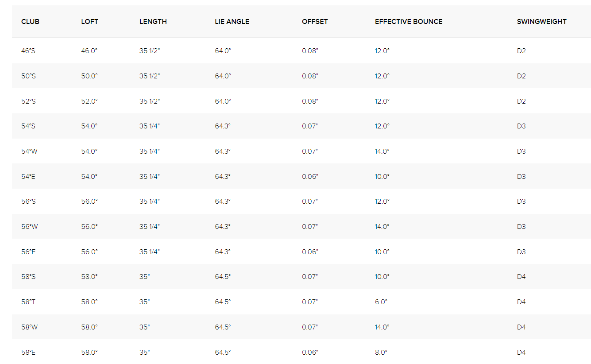The image size is (591, 364).
Task: Click the LIE ANGLE column header
Action: pyautogui.click(x=232, y=21)
